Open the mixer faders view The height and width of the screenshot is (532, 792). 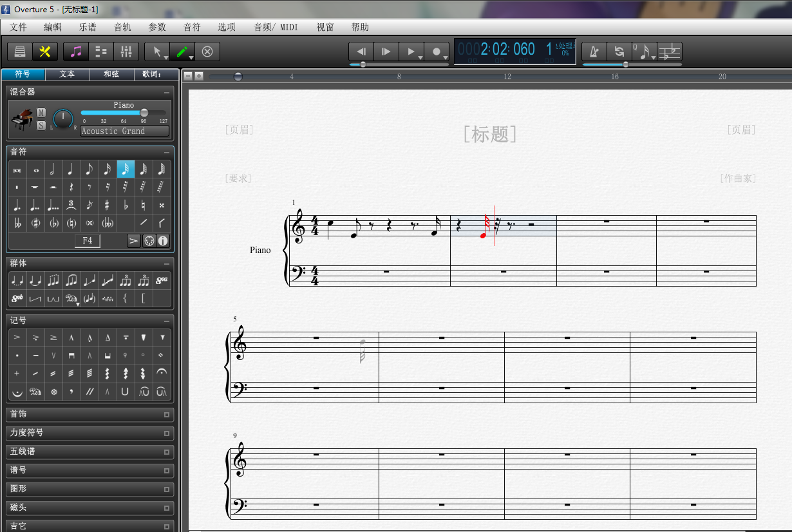tap(126, 52)
